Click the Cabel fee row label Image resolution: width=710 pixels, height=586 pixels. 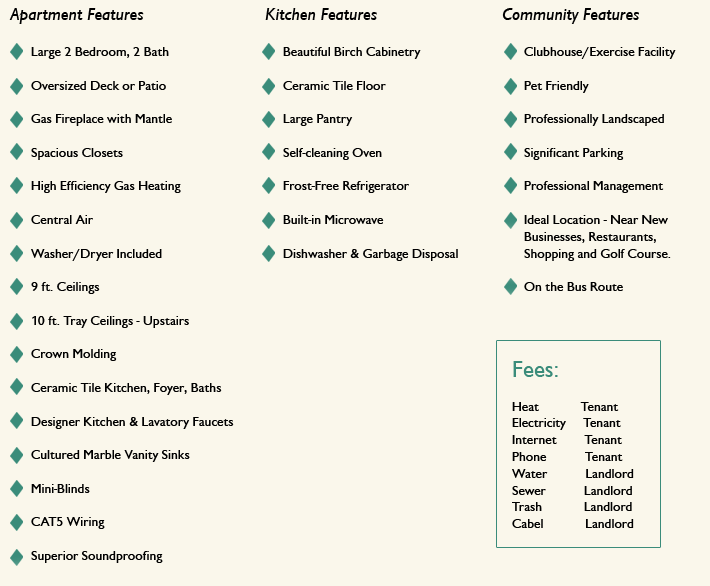(x=528, y=524)
